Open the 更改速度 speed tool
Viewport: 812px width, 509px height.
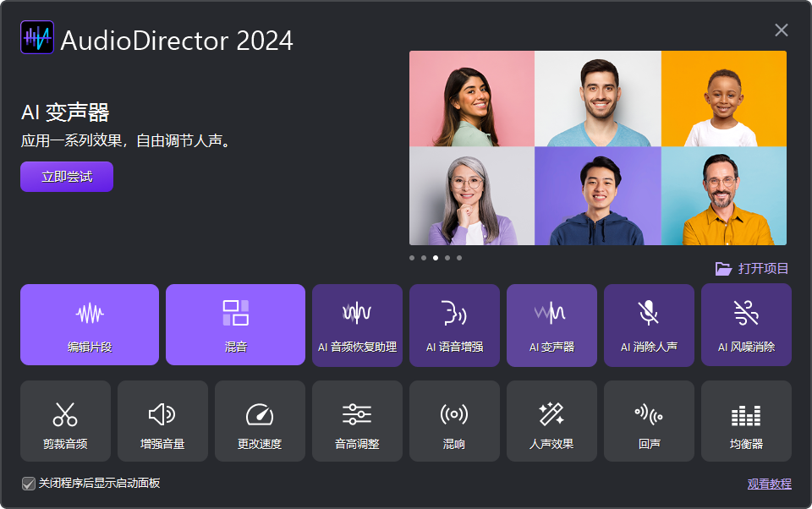(x=260, y=421)
